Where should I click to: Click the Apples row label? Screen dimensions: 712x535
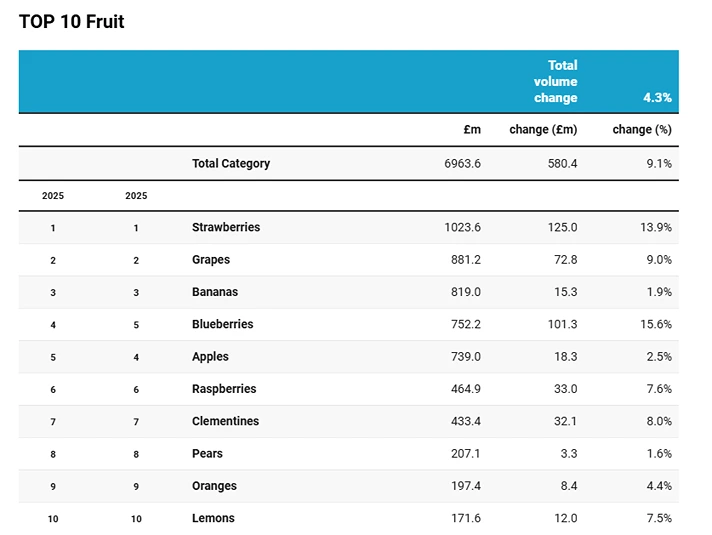(210, 356)
